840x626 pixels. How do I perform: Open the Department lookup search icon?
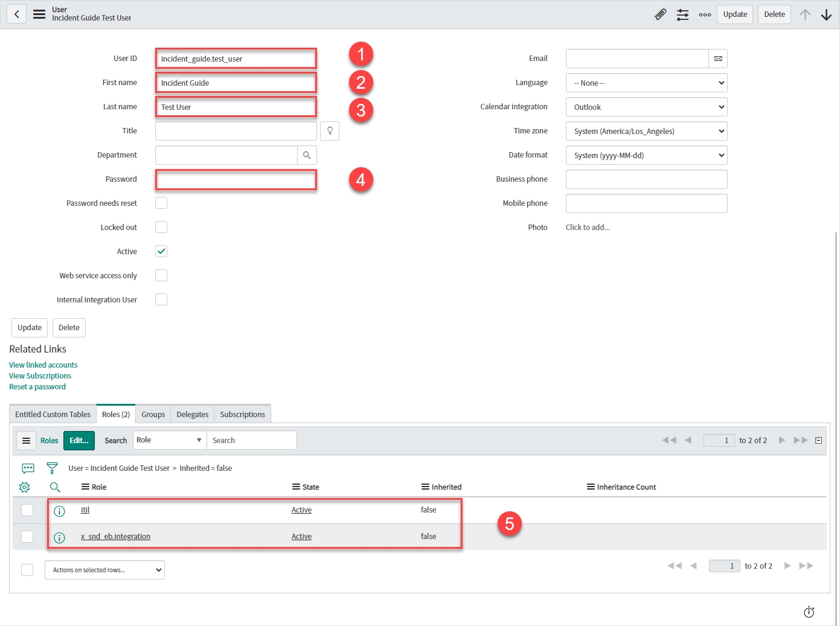tap(307, 155)
